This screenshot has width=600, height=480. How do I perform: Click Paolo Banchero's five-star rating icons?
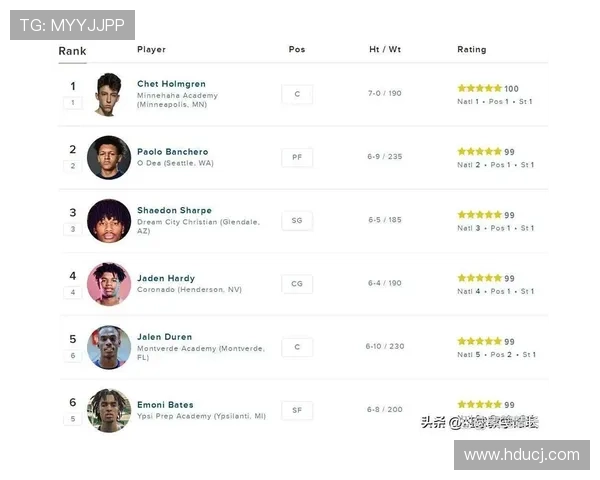(x=480, y=152)
